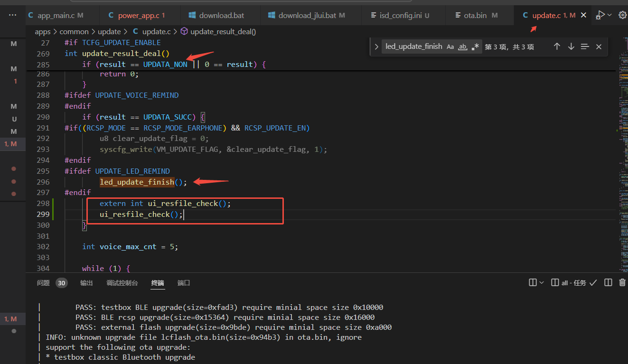Select the 终端 (Terminal) panel tab
The image size is (628, 364).
(x=158, y=283)
